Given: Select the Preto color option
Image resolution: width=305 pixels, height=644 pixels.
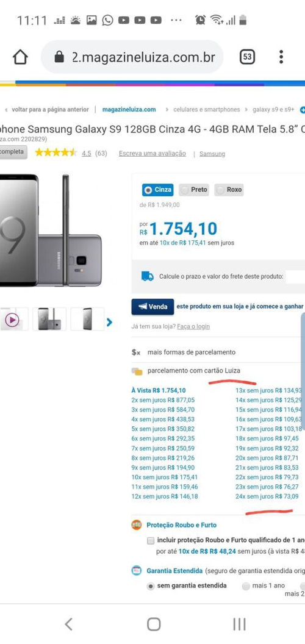Looking at the screenshot, I should [x=194, y=190].
